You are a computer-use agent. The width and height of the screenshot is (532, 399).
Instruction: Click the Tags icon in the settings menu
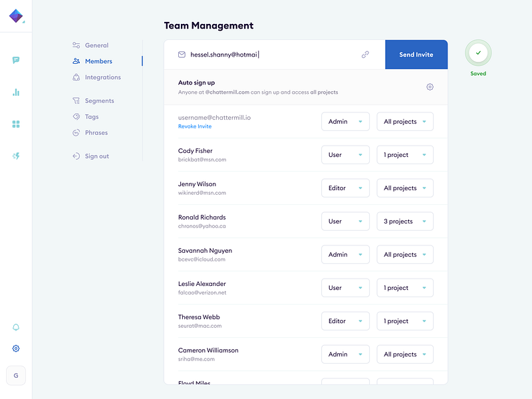click(76, 117)
